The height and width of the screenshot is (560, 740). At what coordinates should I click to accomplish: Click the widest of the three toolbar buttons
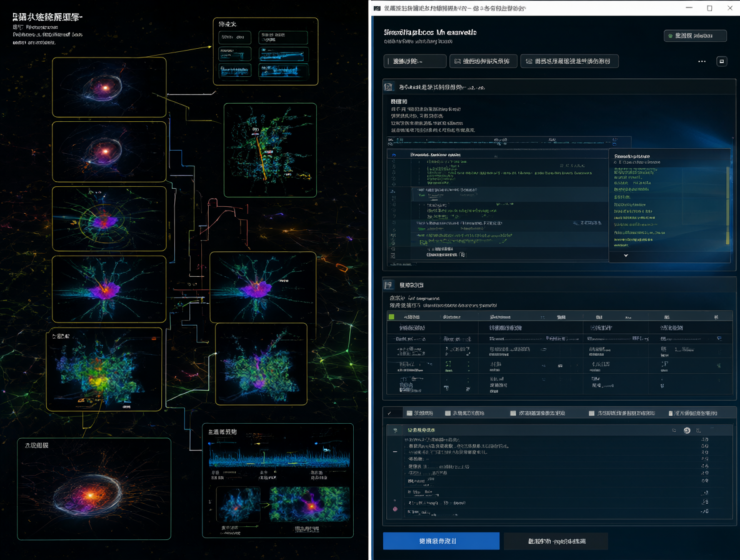[x=569, y=61]
